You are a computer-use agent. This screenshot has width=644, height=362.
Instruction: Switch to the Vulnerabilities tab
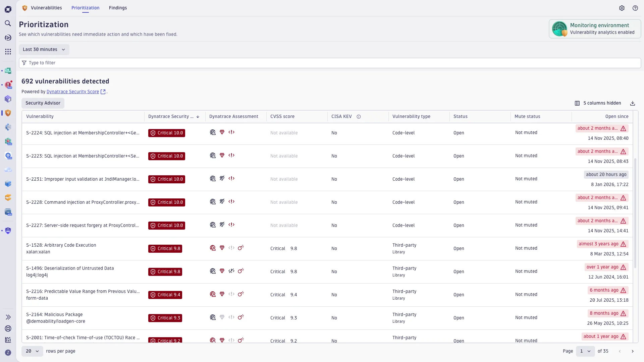(x=46, y=8)
